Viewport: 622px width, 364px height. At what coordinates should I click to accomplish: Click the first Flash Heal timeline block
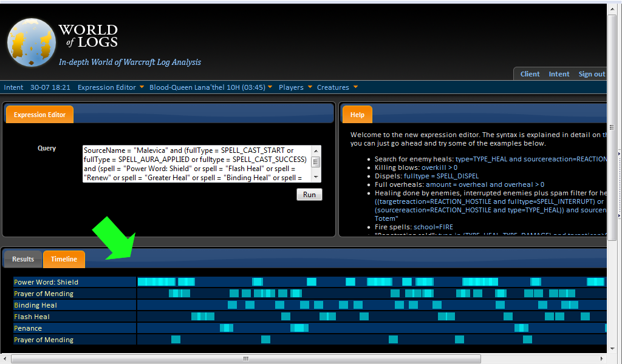(x=203, y=317)
